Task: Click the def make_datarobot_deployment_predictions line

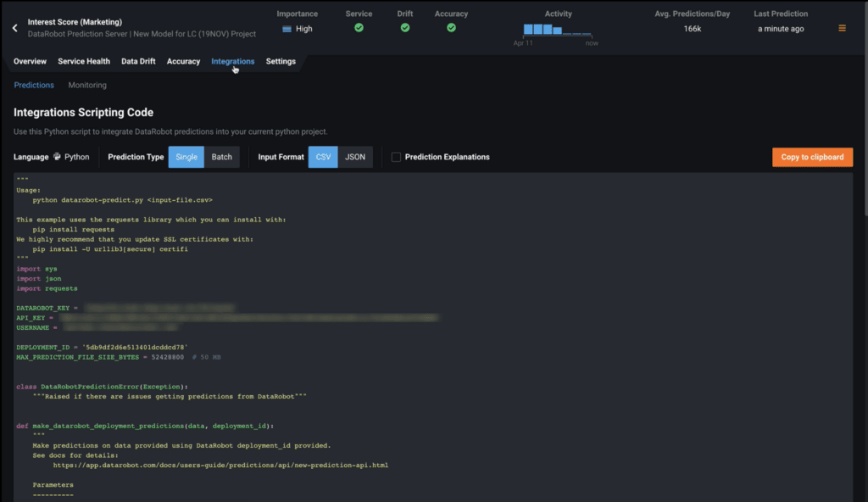Action: tap(145, 426)
